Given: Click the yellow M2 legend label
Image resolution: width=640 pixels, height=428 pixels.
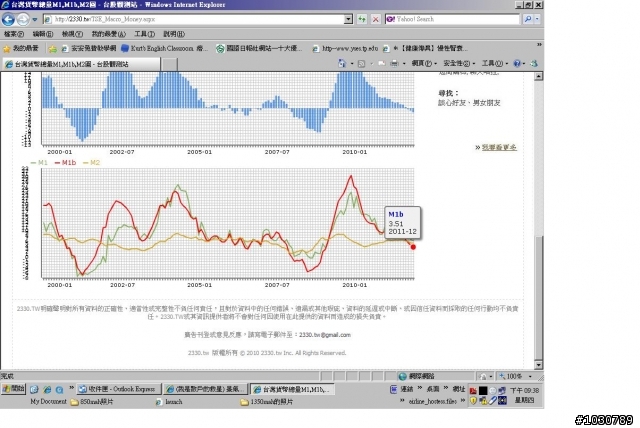Looking at the screenshot, I should tap(91, 162).
